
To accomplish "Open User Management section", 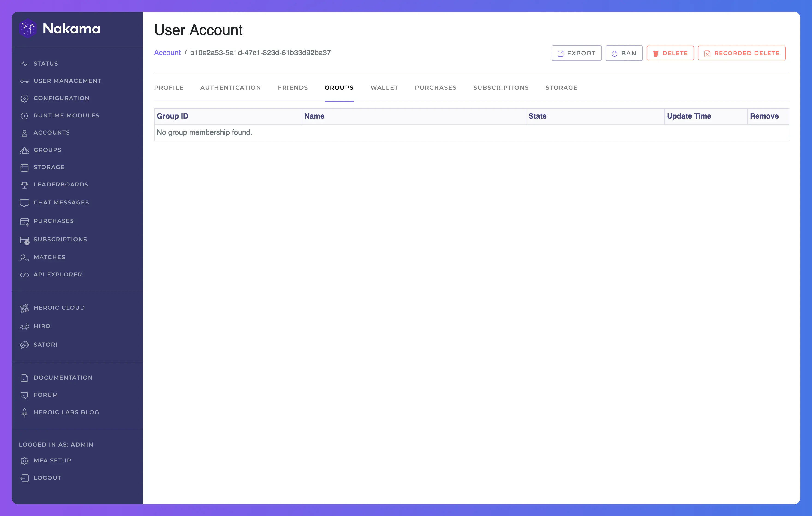I will pos(67,81).
